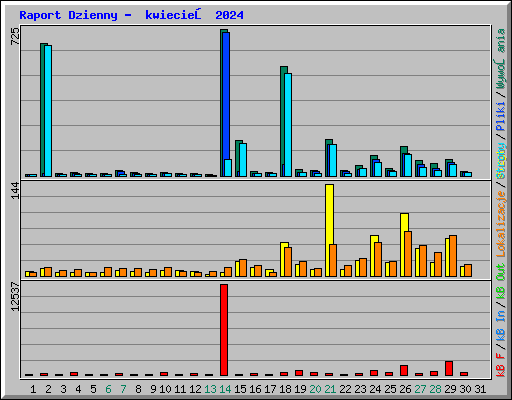512x400 pixels.
Task: Click the tall red bar for day 14
Action: [x=224, y=330]
